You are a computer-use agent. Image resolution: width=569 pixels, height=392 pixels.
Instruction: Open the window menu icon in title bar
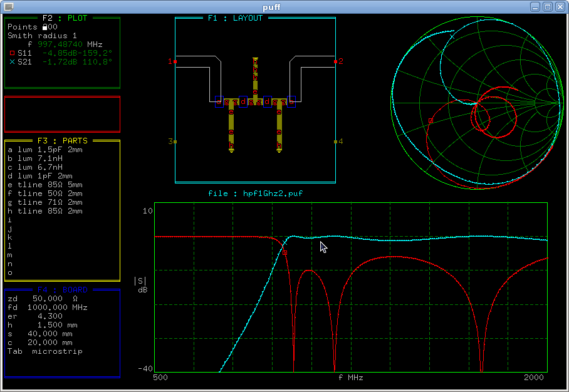click(8, 6)
